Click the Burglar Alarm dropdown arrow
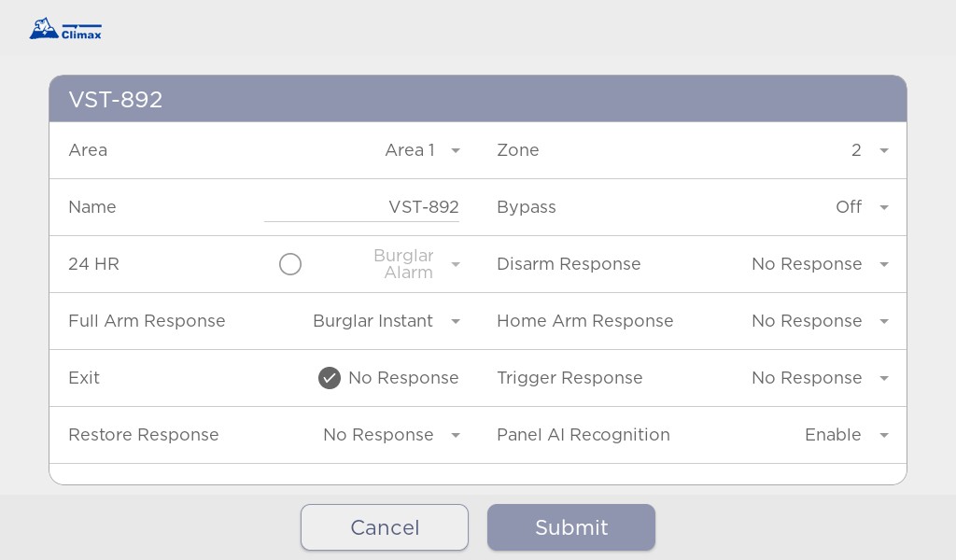The image size is (956, 560). pyautogui.click(x=456, y=264)
